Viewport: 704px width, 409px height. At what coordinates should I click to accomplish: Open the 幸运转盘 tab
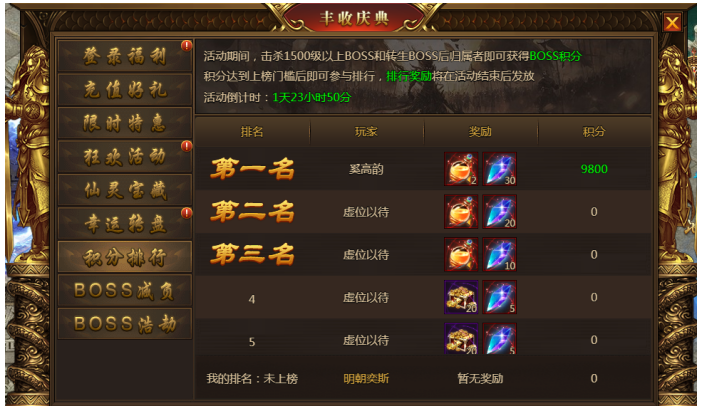(125, 223)
